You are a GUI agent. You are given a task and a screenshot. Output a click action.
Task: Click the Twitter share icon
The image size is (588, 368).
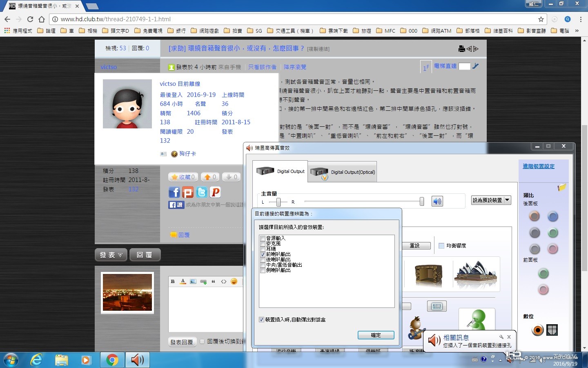pyautogui.click(x=202, y=192)
